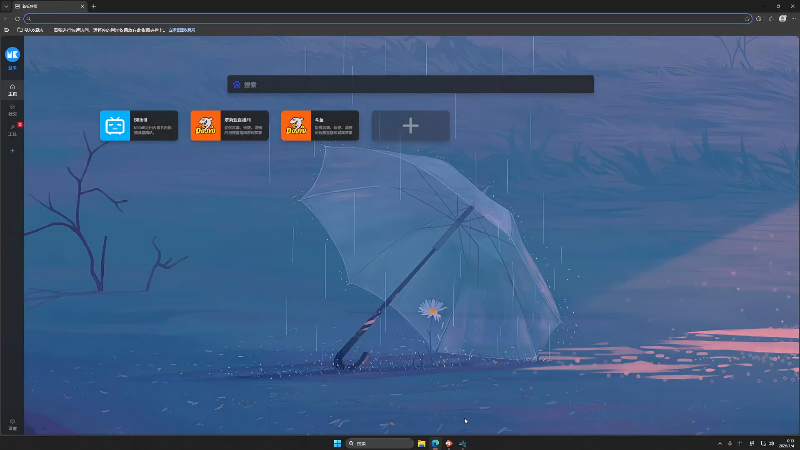Open the Douyu tile beside the bilibili tile
800x450 pixels.
point(230,126)
